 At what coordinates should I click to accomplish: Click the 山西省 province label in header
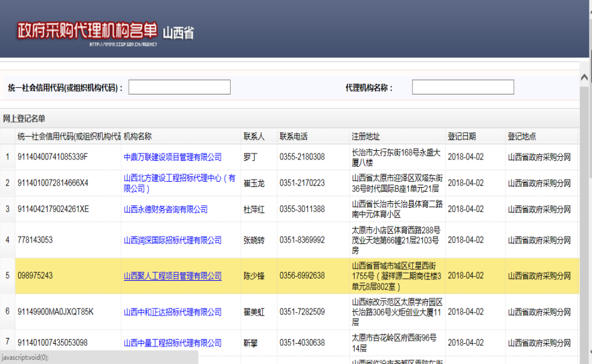coord(178,34)
